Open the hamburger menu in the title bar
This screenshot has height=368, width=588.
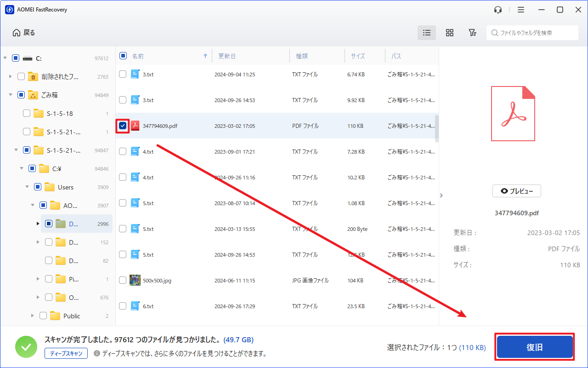(521, 10)
